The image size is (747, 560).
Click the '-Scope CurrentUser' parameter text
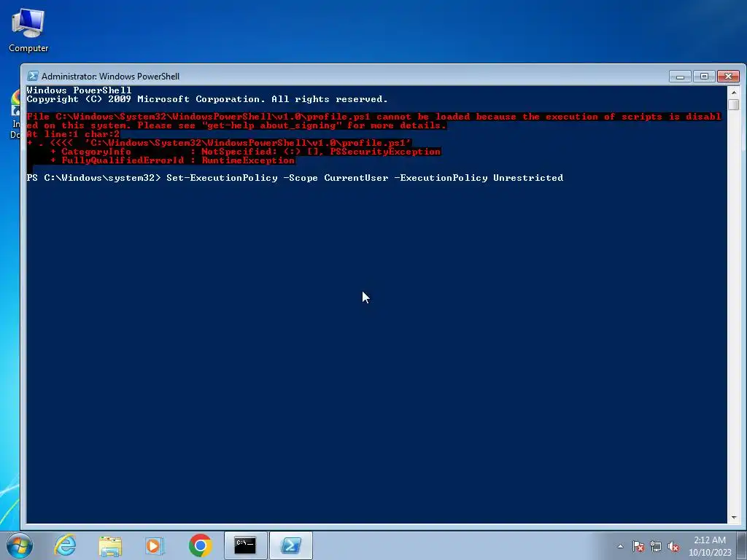coord(336,178)
